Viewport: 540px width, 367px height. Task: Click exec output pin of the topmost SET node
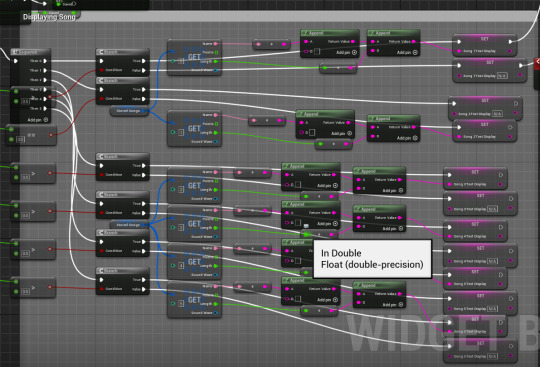(x=511, y=42)
